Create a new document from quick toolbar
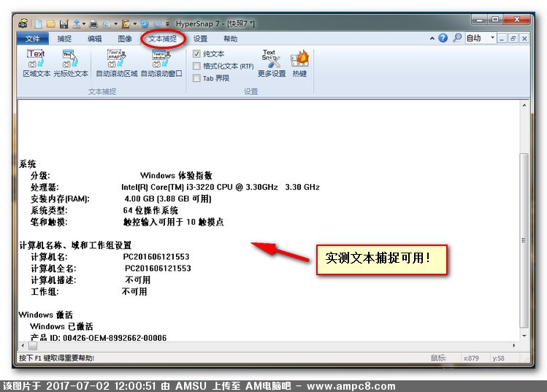 tap(39, 23)
